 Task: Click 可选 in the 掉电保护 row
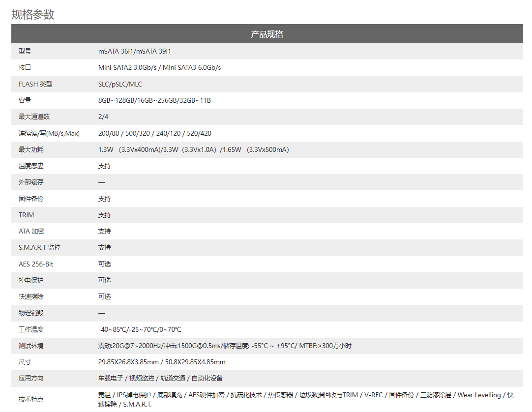point(105,281)
